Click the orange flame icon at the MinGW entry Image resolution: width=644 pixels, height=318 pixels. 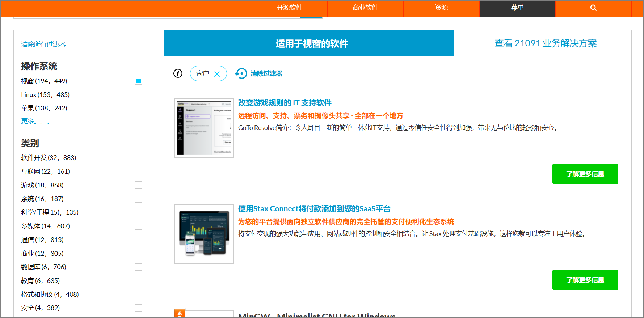point(180,313)
